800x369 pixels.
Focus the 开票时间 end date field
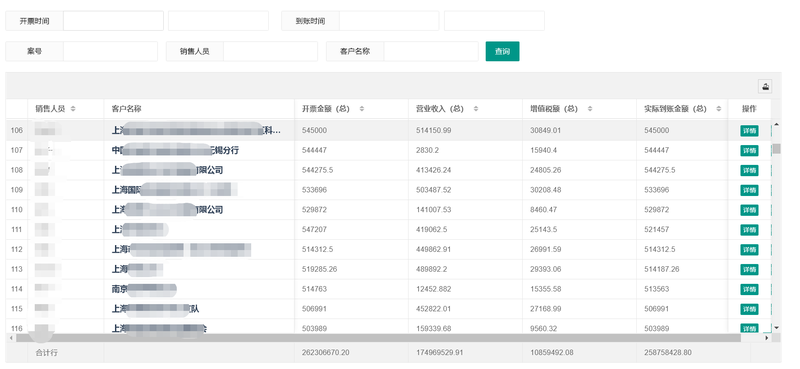point(218,21)
